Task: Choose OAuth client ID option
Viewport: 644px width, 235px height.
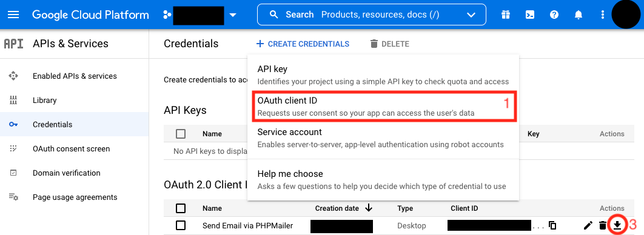Action: point(383,106)
